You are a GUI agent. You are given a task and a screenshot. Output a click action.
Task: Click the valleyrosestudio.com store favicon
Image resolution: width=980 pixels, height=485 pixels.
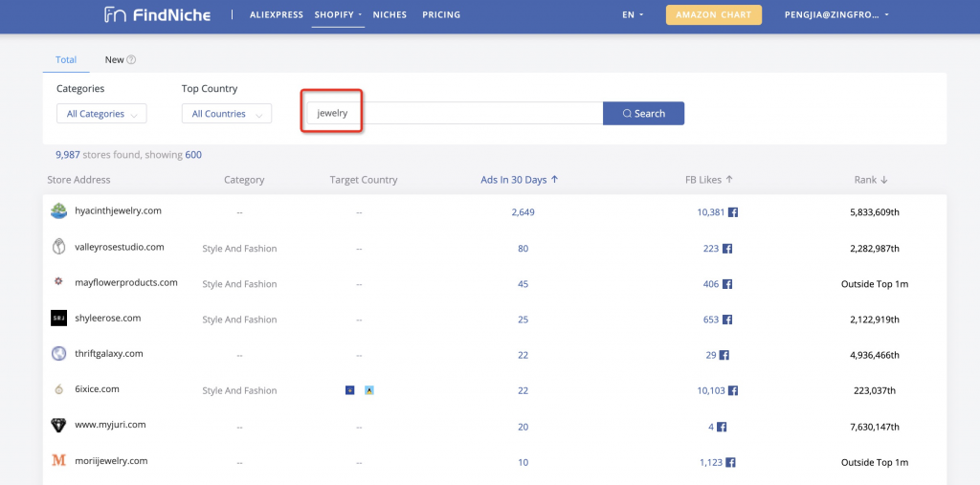(x=58, y=247)
